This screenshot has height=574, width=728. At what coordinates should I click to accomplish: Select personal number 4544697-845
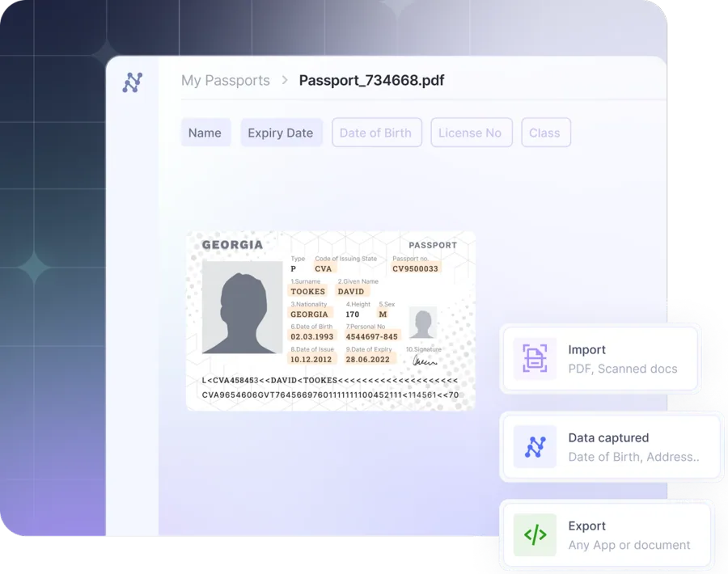371,336
